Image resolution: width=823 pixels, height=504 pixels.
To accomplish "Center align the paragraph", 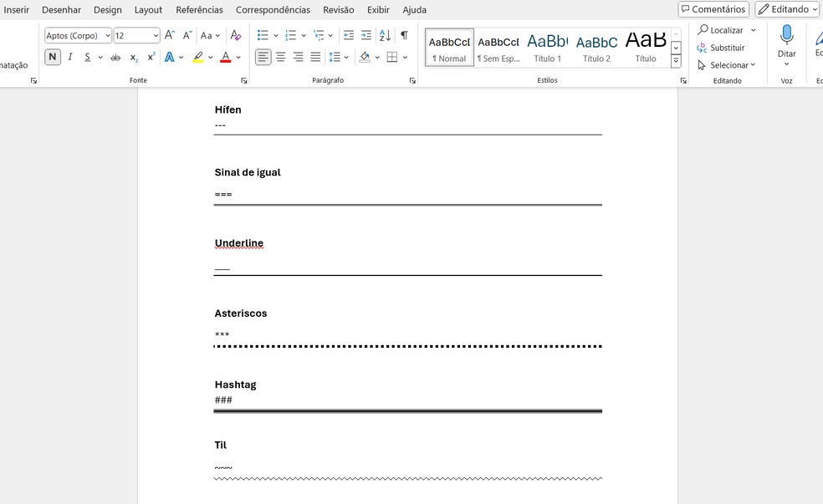I will [281, 57].
